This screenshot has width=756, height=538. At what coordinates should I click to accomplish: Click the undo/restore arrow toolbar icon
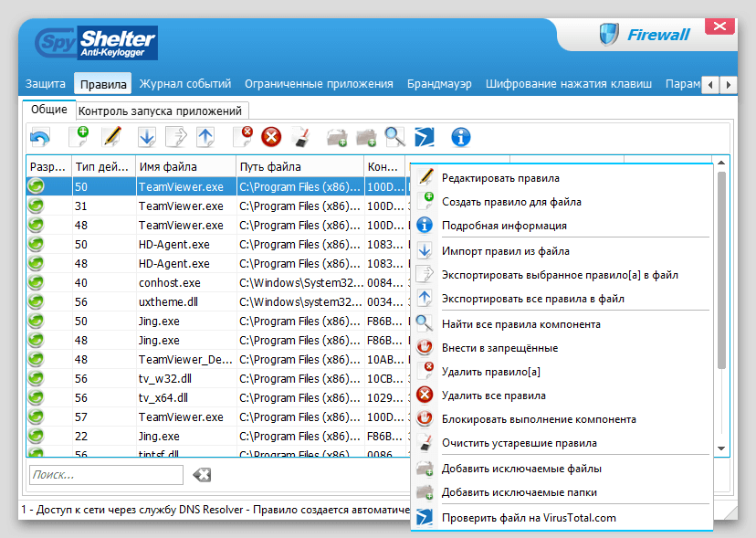[x=39, y=138]
